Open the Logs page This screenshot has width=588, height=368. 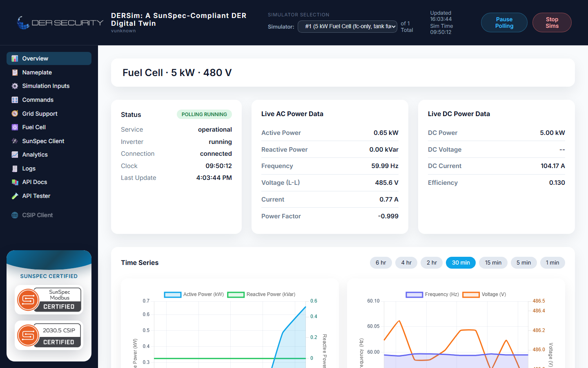click(x=49, y=168)
